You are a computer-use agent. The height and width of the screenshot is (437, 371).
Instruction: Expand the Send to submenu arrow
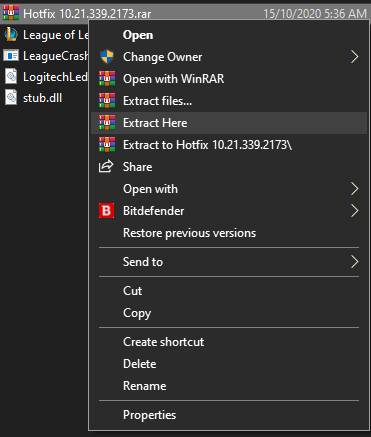(355, 262)
